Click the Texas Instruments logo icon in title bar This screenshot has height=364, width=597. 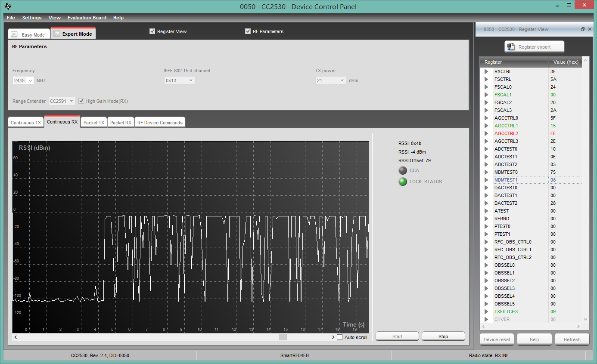[x=9, y=6]
